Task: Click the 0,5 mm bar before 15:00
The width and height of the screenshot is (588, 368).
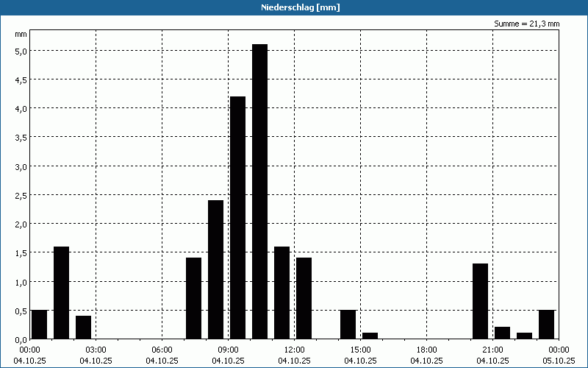Action: pos(348,325)
